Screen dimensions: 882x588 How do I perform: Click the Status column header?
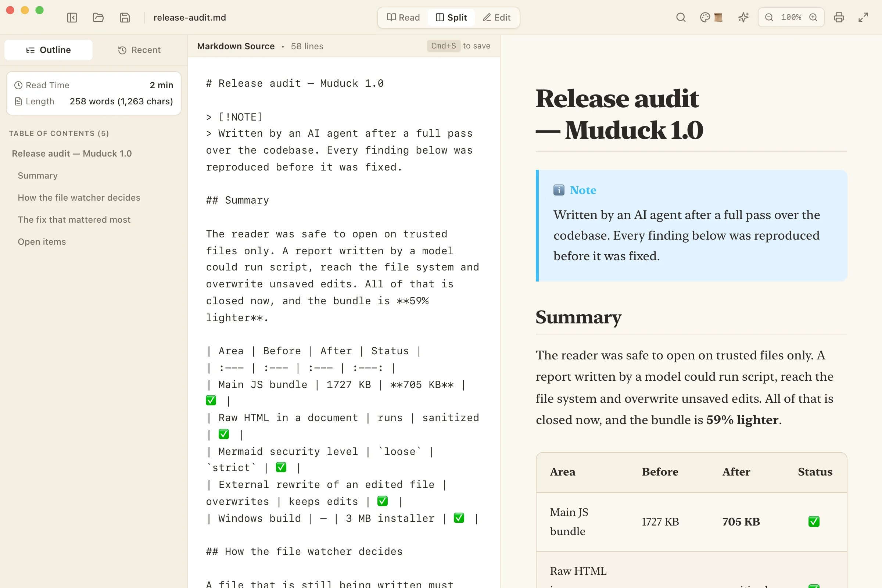point(815,472)
